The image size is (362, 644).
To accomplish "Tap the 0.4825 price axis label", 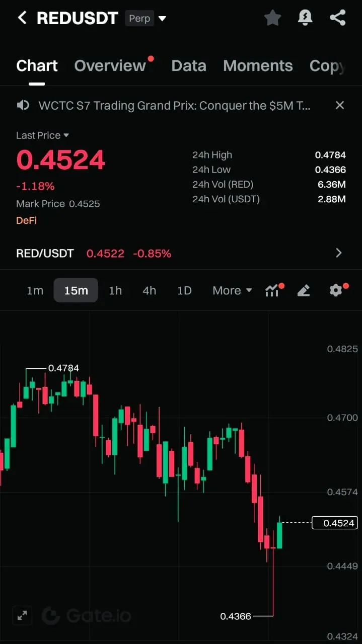I will pos(342,349).
